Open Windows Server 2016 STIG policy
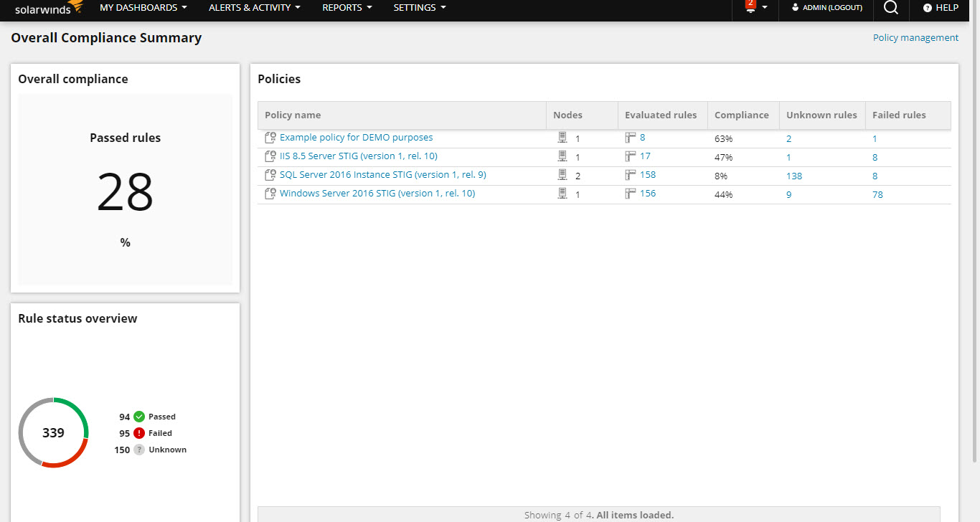This screenshot has width=980, height=522. point(377,194)
